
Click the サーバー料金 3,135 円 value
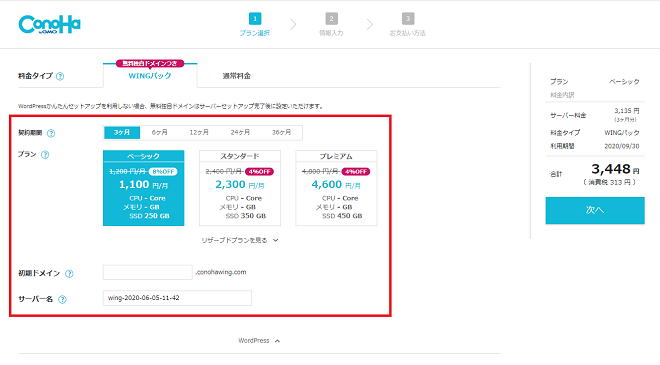[x=627, y=111]
